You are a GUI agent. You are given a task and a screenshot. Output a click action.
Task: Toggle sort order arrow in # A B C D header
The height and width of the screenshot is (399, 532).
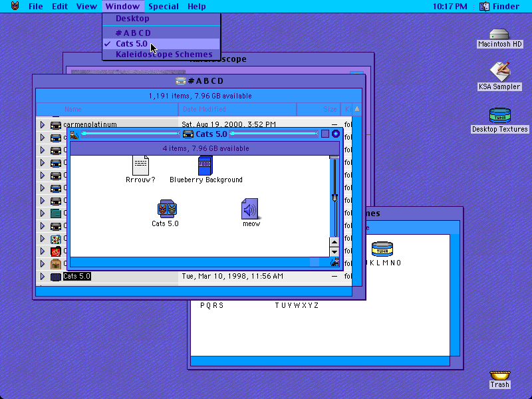coord(357,109)
